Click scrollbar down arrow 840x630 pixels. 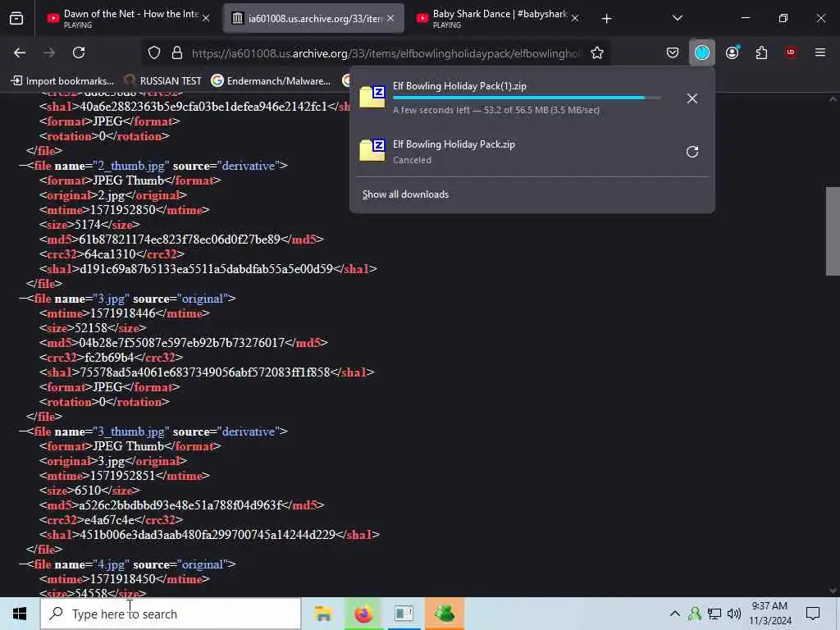pyautogui.click(x=833, y=591)
